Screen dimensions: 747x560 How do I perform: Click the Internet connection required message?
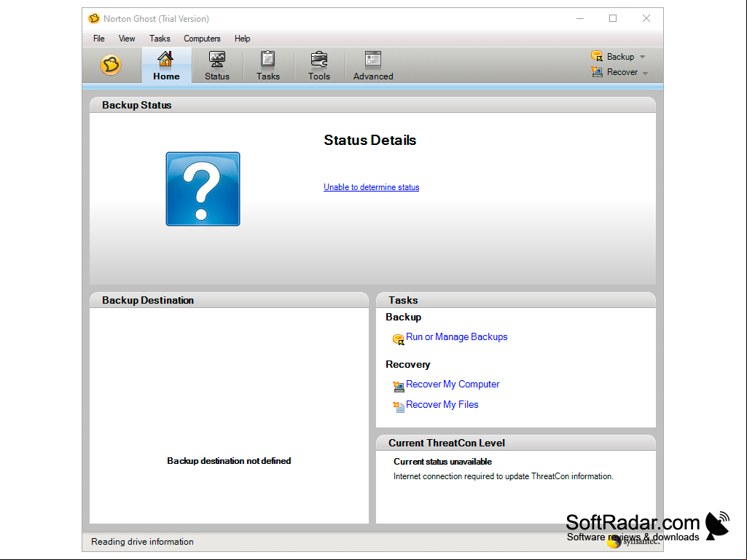[x=503, y=476]
